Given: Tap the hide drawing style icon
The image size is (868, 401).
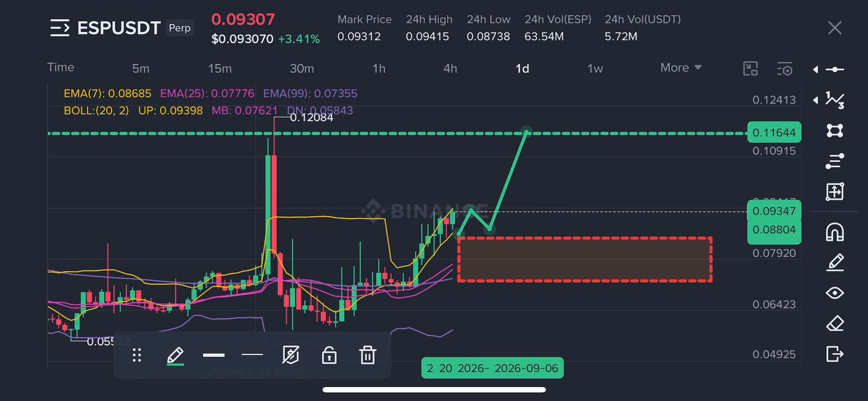Looking at the screenshot, I should point(290,355).
